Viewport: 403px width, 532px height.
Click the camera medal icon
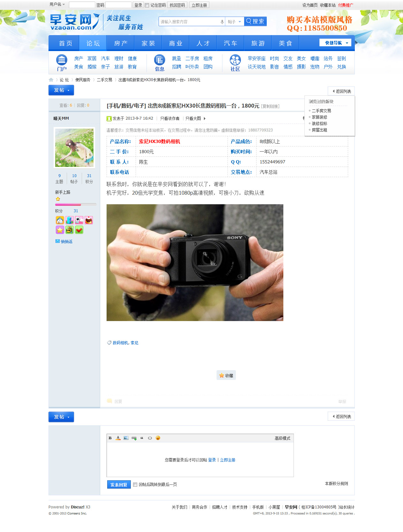(x=79, y=220)
